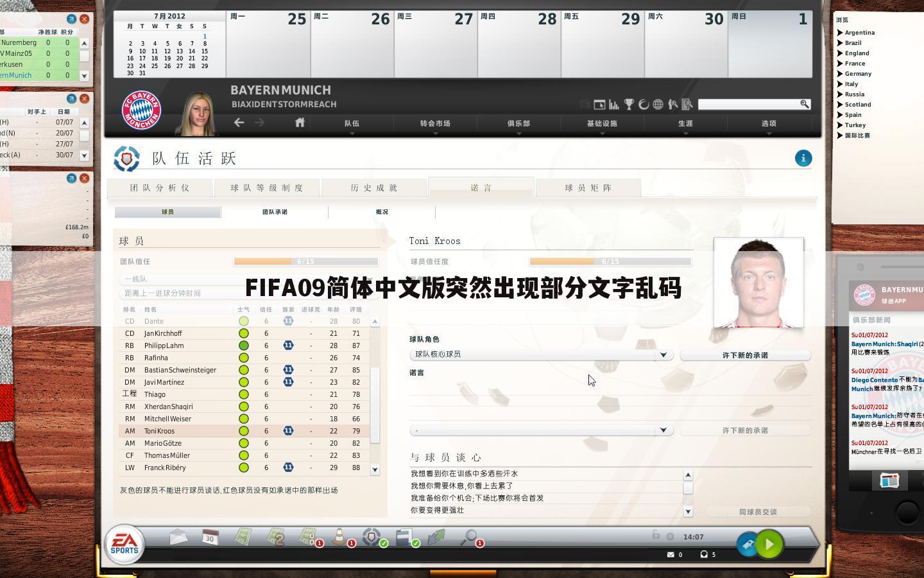This screenshot has width=924, height=578.
Task: Open the swirl icon next to the trophy
Action: click(x=644, y=104)
